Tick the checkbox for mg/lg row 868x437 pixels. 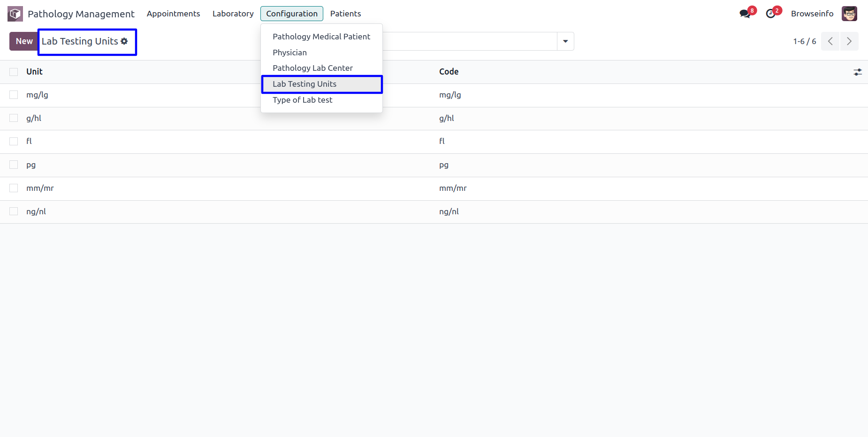click(14, 95)
